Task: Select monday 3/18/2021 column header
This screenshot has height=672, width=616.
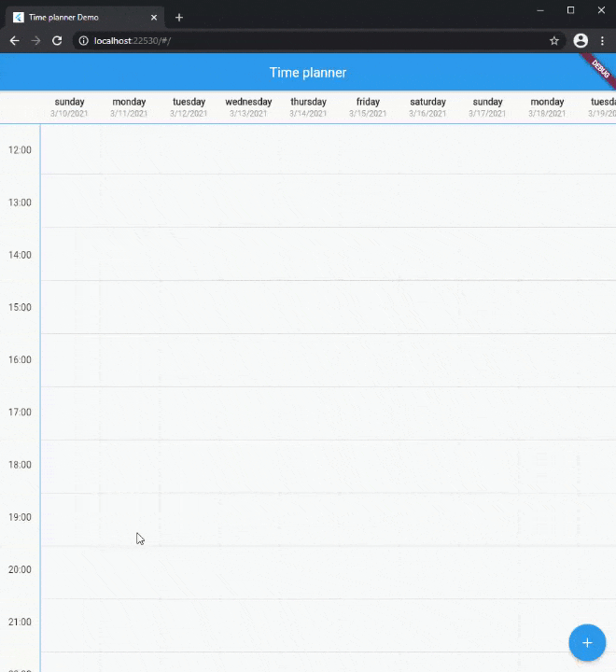Action: [547, 107]
